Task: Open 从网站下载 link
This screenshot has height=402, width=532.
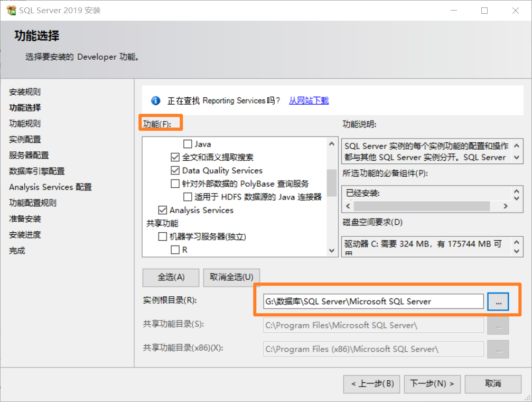Action: [x=309, y=100]
